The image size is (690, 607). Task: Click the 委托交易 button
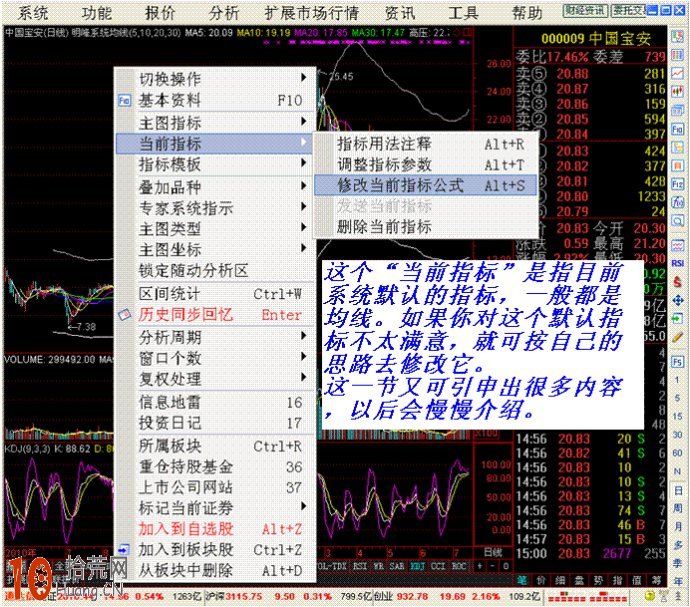tap(629, 11)
